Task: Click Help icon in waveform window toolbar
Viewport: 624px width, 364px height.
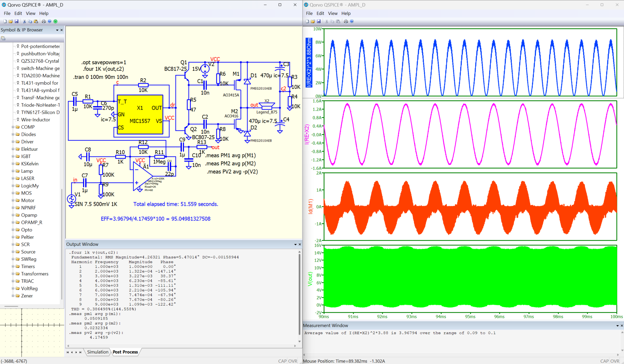Action: (x=352, y=21)
